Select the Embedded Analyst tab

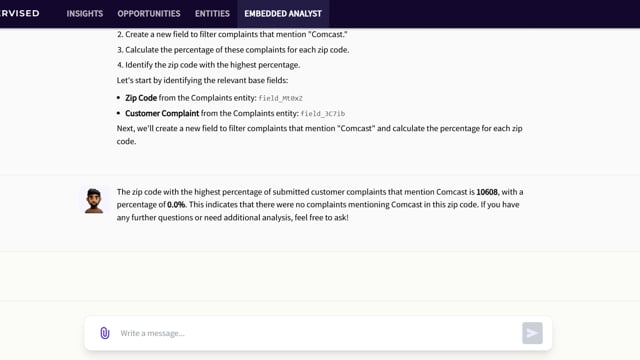(x=283, y=13)
